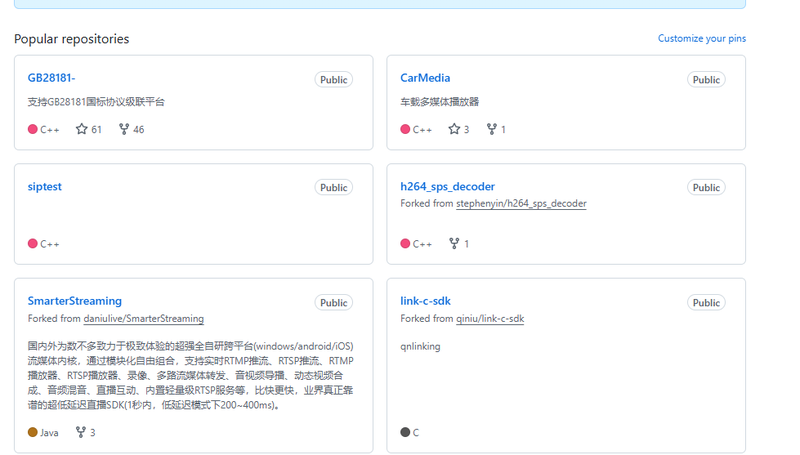Click the Java label on SmarterStreaming card
Screen dimensions: 800x455
click(x=49, y=433)
